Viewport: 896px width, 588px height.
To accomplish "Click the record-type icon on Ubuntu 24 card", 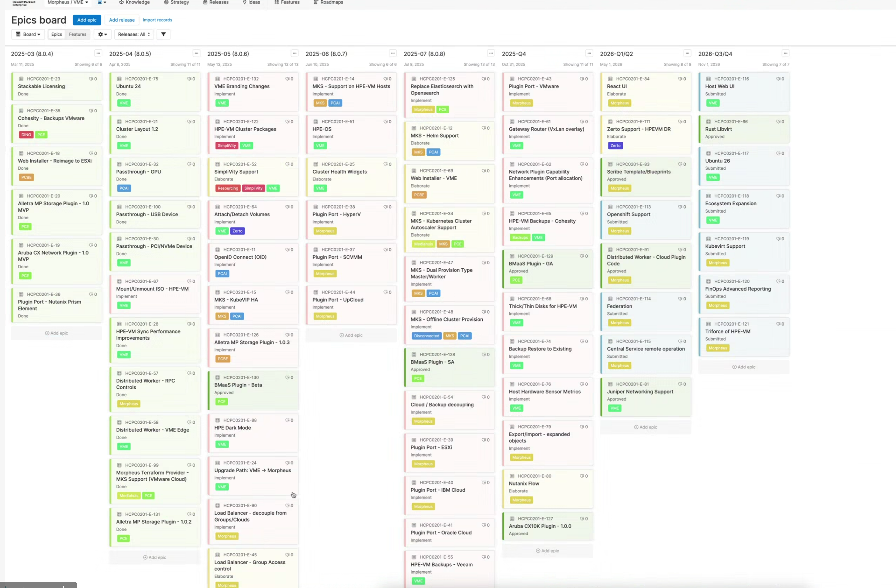I will point(119,79).
